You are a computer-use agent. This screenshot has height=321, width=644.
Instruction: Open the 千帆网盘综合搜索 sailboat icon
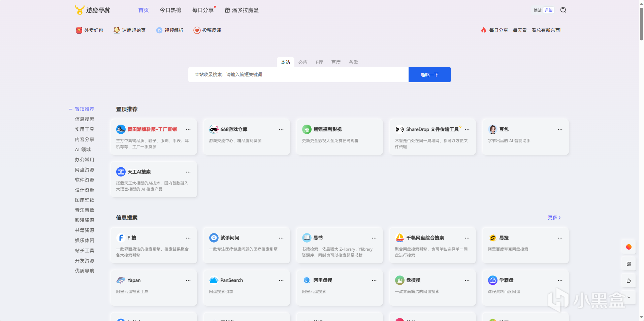point(400,238)
